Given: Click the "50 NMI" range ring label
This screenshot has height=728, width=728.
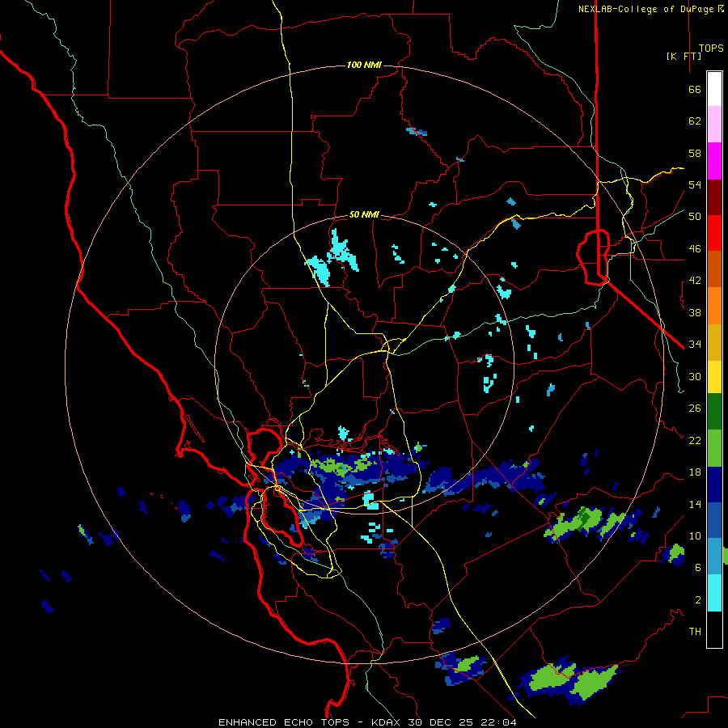Looking at the screenshot, I should point(364,214).
